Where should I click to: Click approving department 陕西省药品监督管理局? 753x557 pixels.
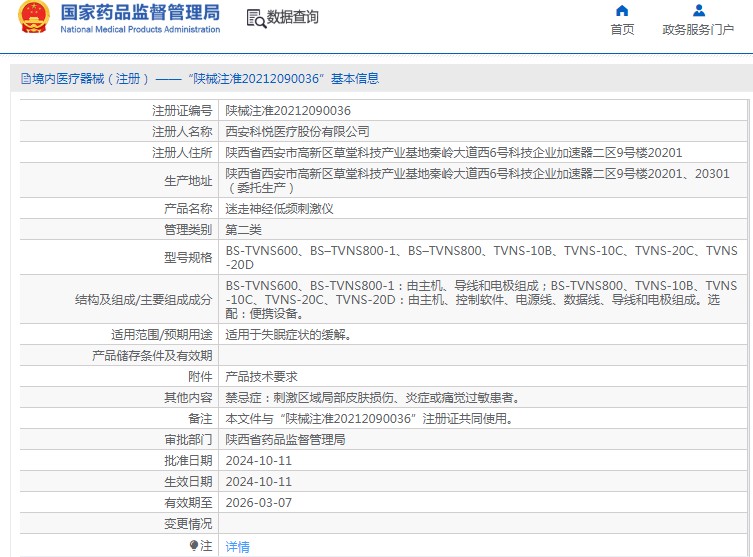(x=285, y=439)
